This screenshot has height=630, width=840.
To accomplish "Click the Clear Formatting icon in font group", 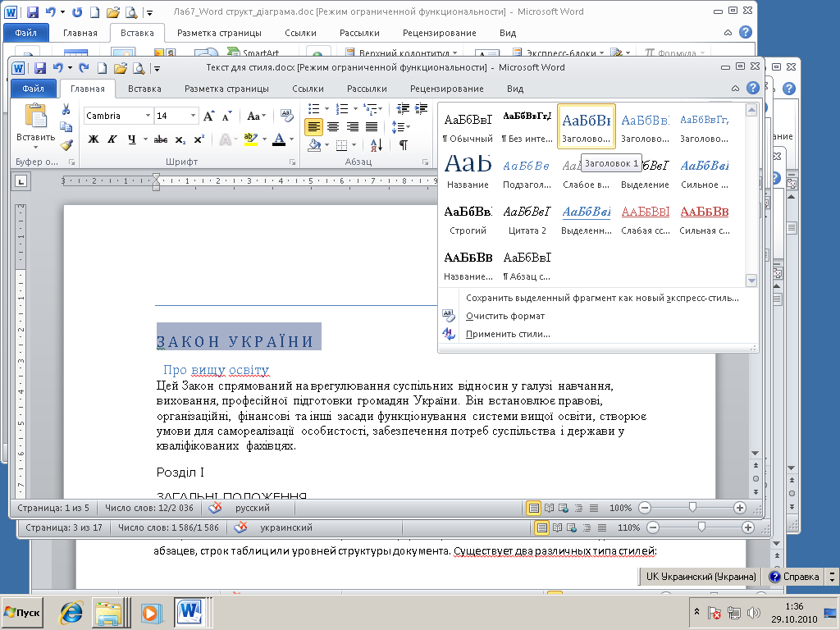I will click(287, 116).
